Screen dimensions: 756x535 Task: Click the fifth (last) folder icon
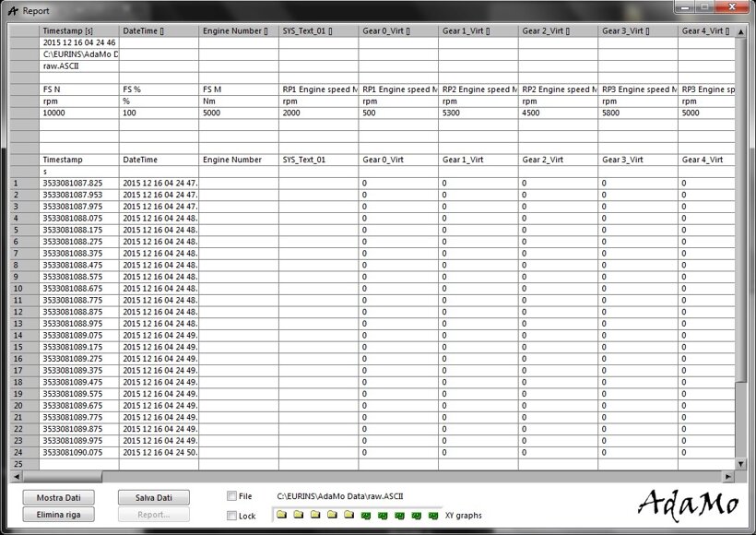[x=348, y=515]
